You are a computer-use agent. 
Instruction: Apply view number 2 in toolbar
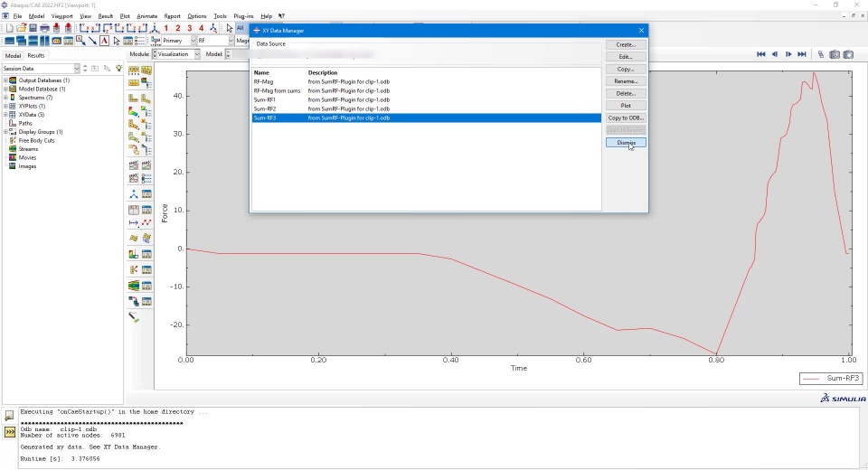(x=178, y=28)
